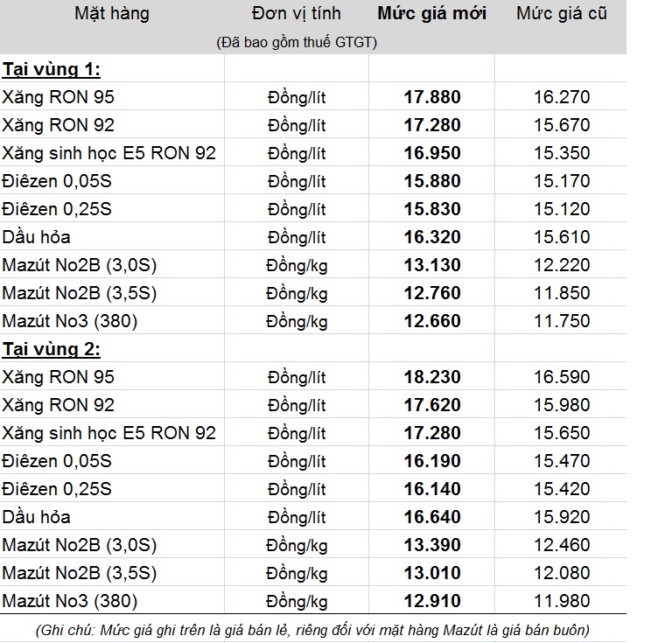Click old price 16.270 cell
The image size is (672, 643).
tap(562, 97)
